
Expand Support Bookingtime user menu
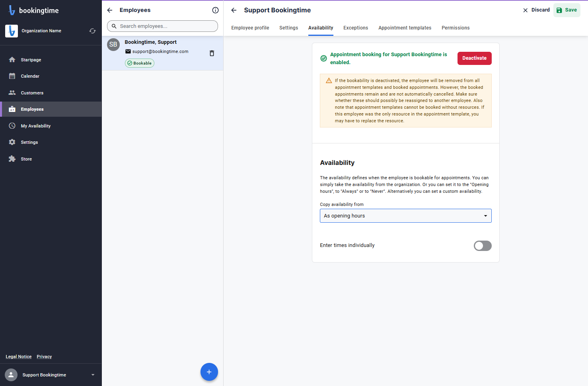tap(93, 375)
